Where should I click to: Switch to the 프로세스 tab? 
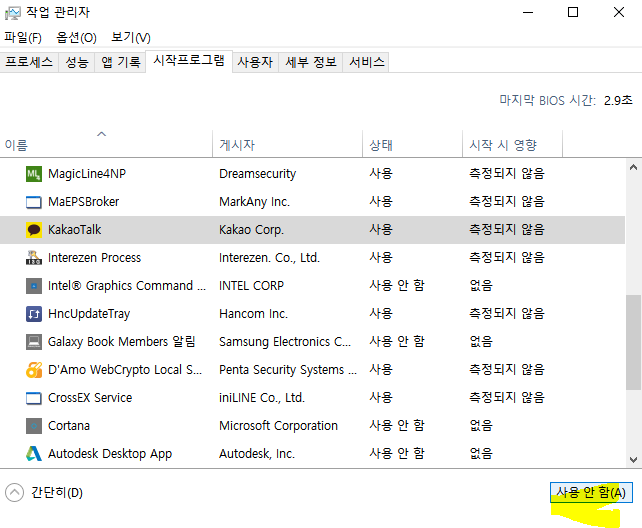pos(29,62)
